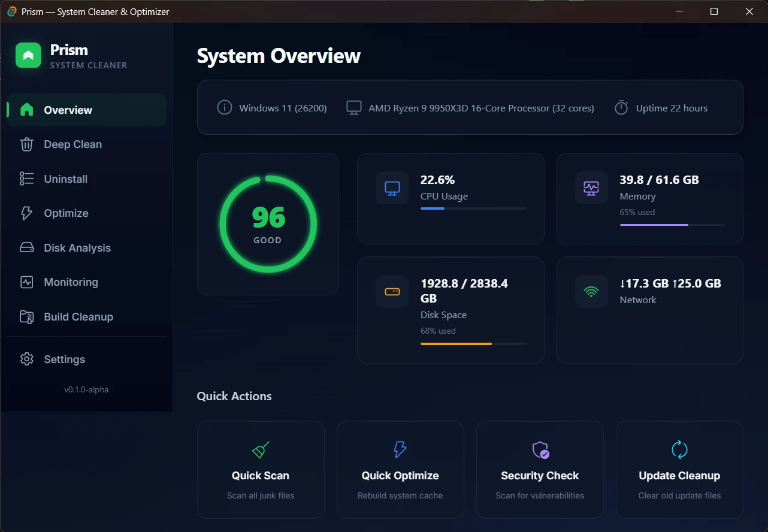Click the Monitoring chart icon
768x532 pixels.
[26, 282]
